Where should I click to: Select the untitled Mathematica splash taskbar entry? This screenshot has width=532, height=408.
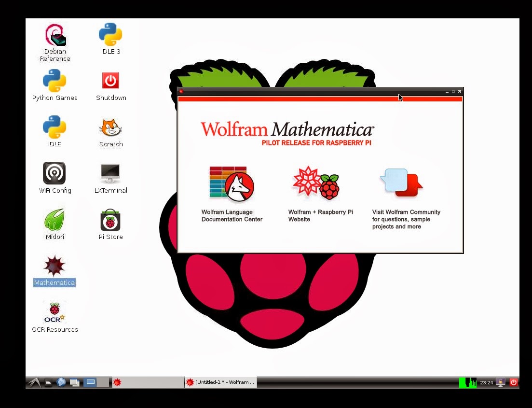pyautogui.click(x=147, y=382)
